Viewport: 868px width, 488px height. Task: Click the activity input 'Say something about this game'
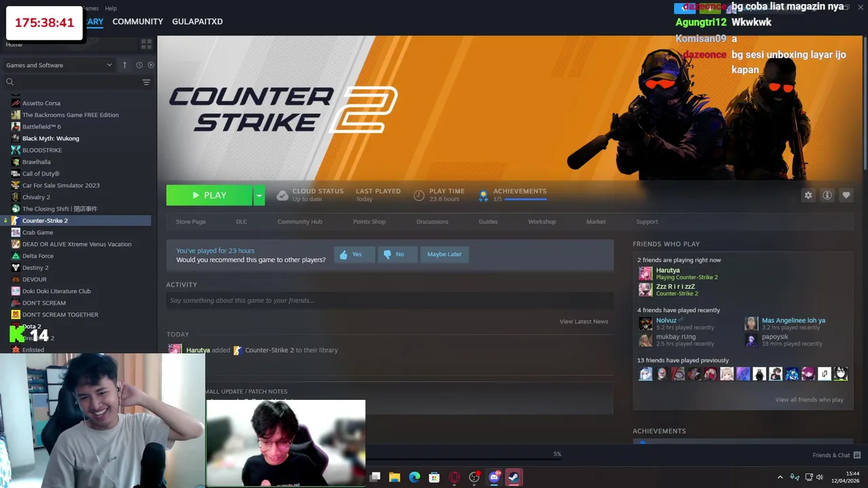tap(390, 300)
